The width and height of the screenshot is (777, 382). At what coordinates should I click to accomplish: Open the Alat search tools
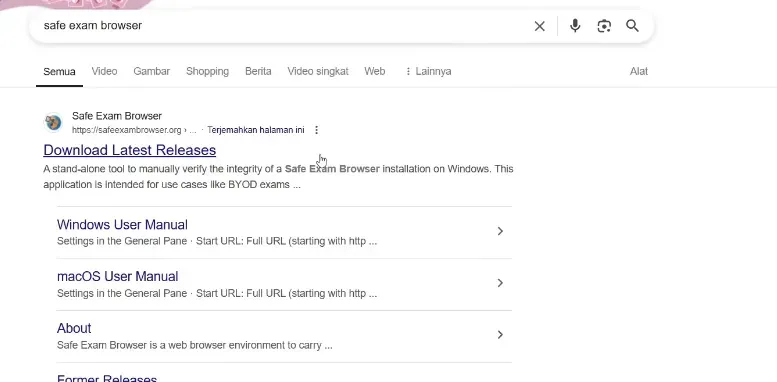(639, 71)
